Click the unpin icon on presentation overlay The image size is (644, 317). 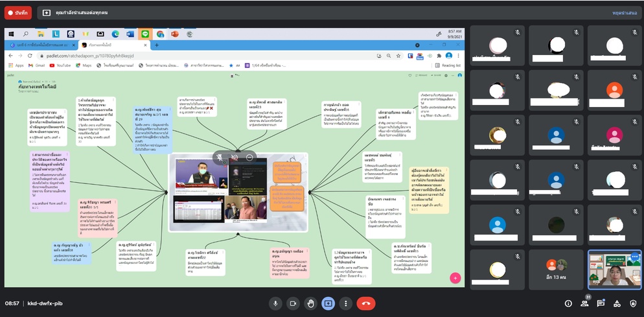[220, 158]
